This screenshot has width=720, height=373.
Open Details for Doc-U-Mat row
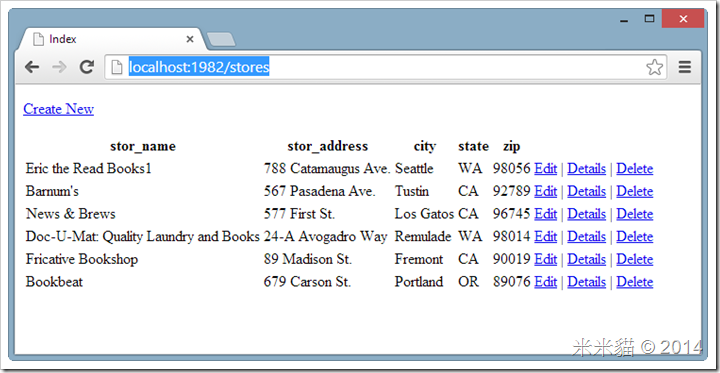(586, 236)
